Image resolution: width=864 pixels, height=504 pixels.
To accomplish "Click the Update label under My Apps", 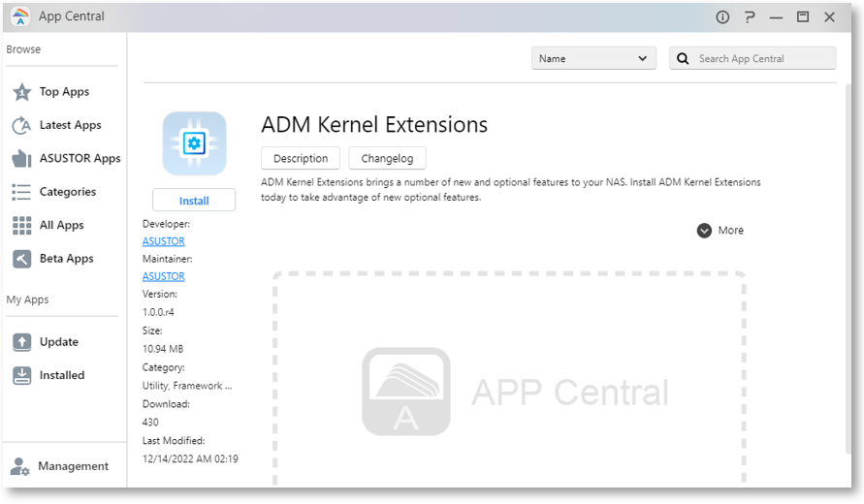I will point(59,342).
